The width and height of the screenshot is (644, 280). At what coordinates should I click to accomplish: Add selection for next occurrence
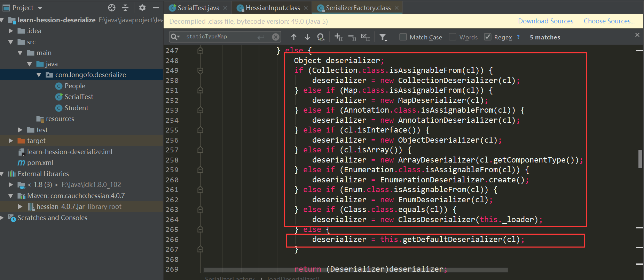click(338, 37)
